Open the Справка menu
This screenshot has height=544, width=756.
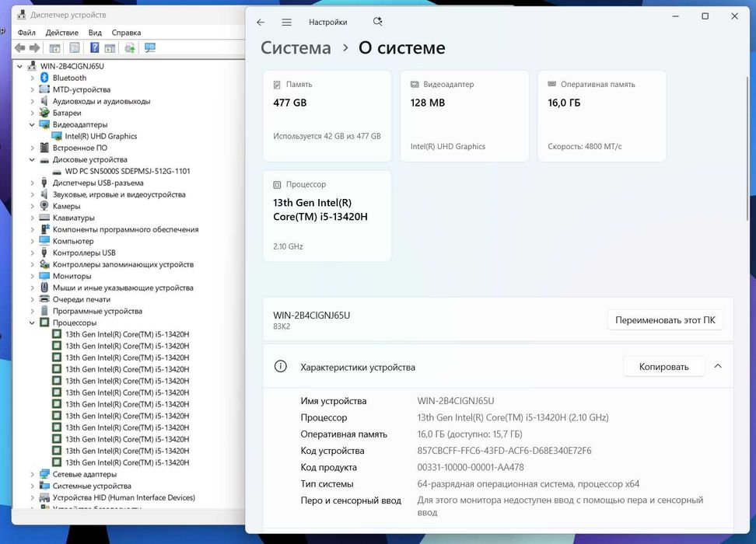126,33
